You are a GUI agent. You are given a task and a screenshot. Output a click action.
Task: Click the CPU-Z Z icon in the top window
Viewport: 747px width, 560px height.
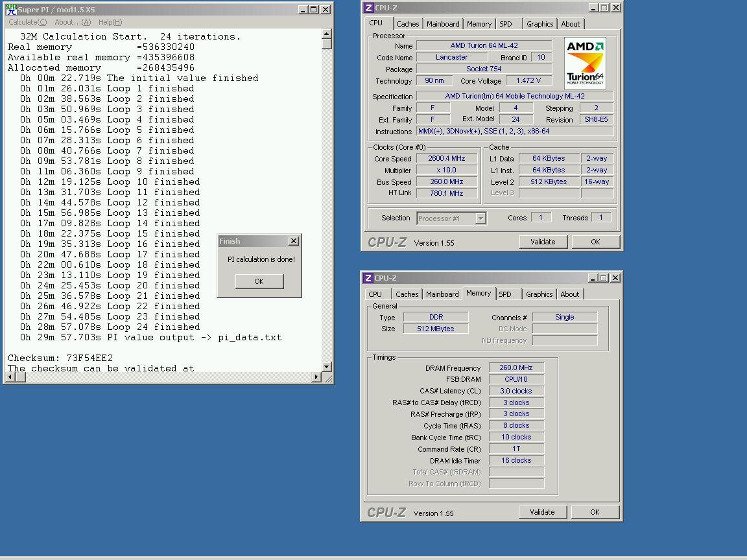click(x=368, y=8)
